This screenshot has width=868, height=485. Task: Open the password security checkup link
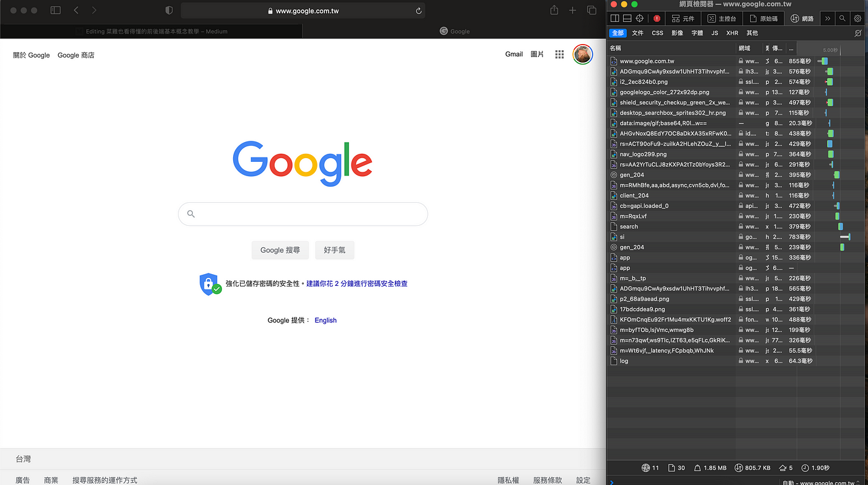click(357, 283)
